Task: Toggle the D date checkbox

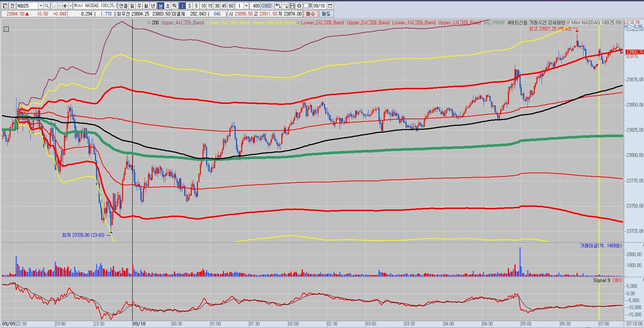Action: [x=306, y=6]
